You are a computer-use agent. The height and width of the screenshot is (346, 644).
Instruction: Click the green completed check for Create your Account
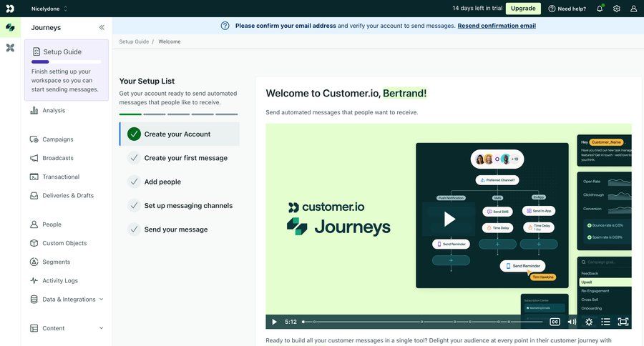[x=134, y=134]
